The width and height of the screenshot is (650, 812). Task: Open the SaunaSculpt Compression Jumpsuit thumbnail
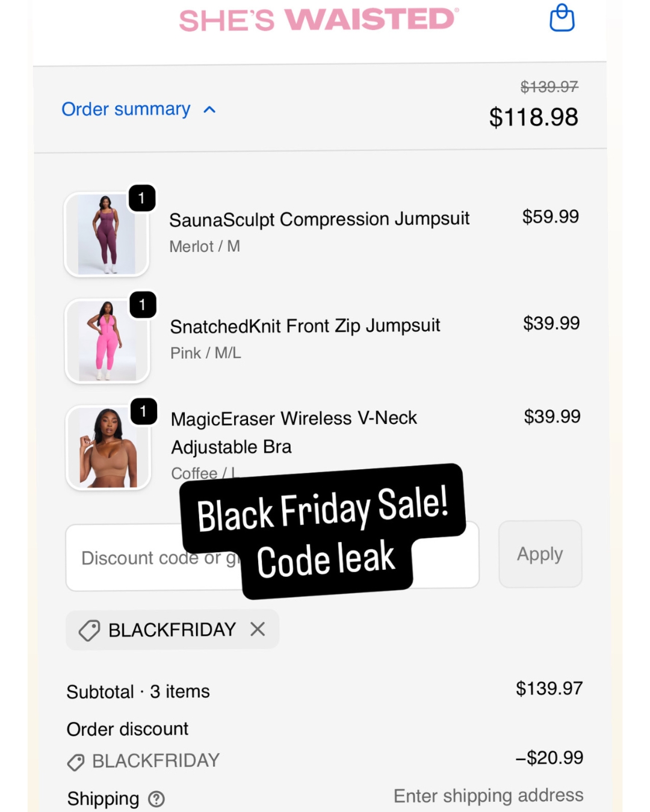point(107,235)
